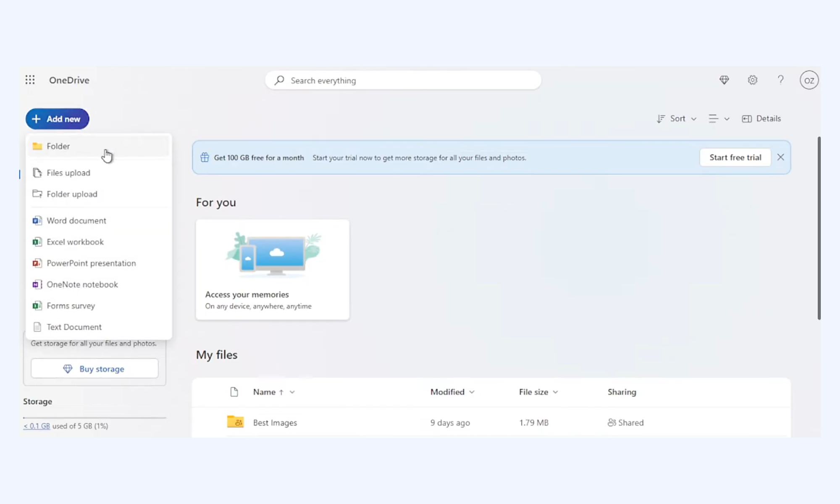Click Start free trial button
The width and height of the screenshot is (840, 504).
(735, 157)
